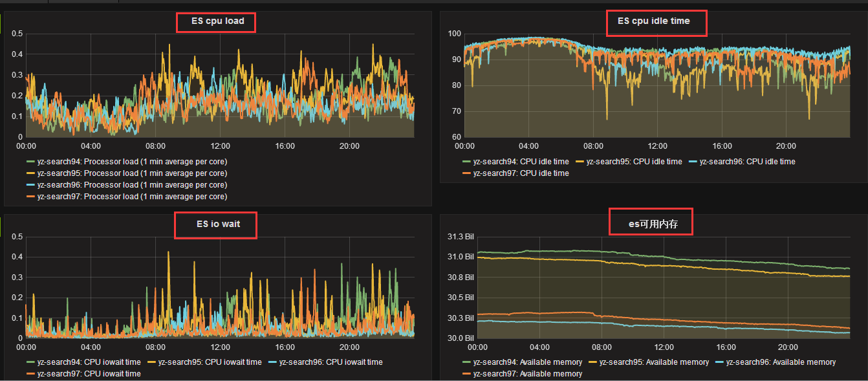Click yz-search95 Available memory legend label
Viewport: 868px width, 381px height.
pos(654,362)
